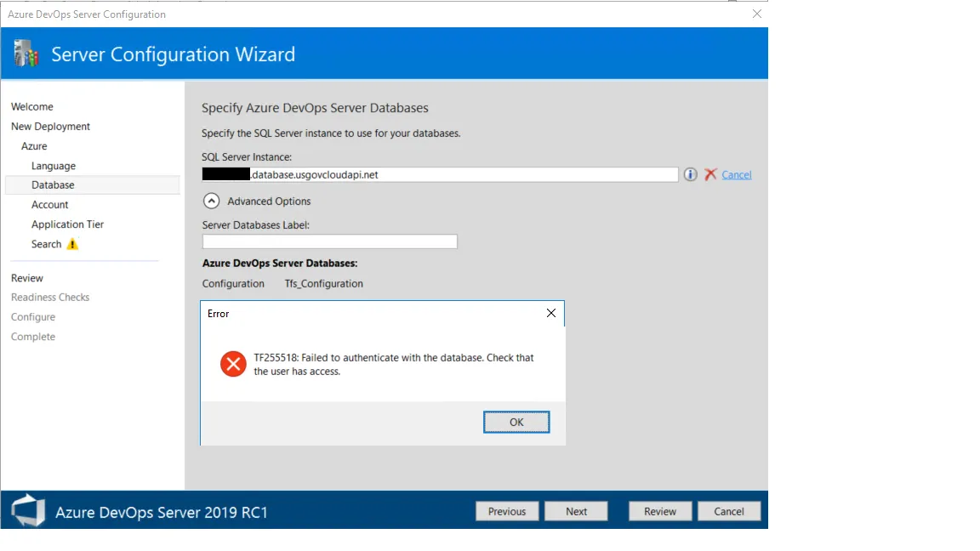Open the Database step
Viewport: 980px width, 551px height.
[x=93, y=185]
